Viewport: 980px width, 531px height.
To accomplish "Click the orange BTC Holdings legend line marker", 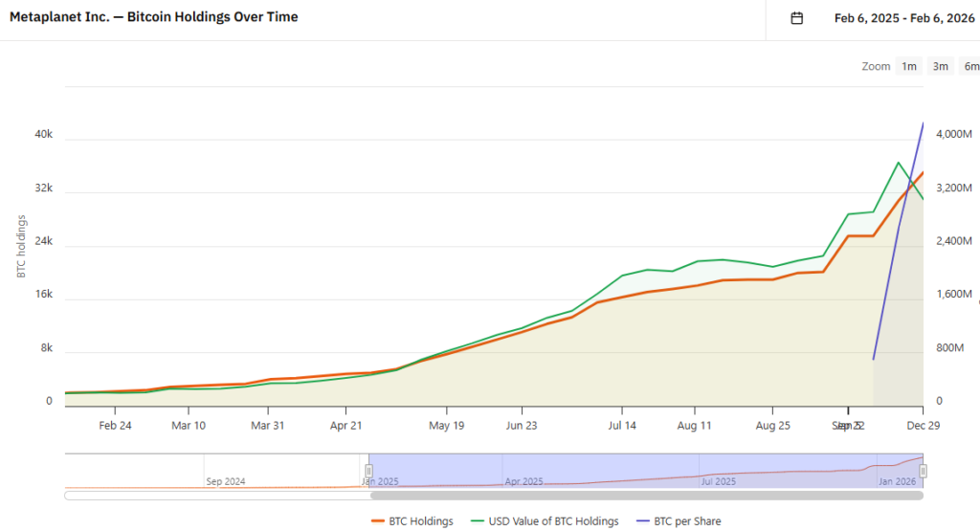I will tap(378, 521).
